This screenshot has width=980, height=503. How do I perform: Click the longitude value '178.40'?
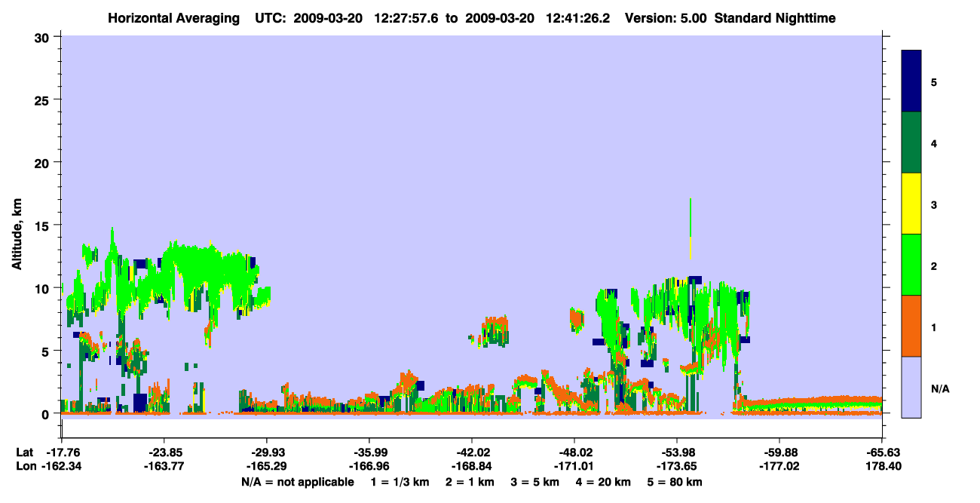[x=882, y=466]
